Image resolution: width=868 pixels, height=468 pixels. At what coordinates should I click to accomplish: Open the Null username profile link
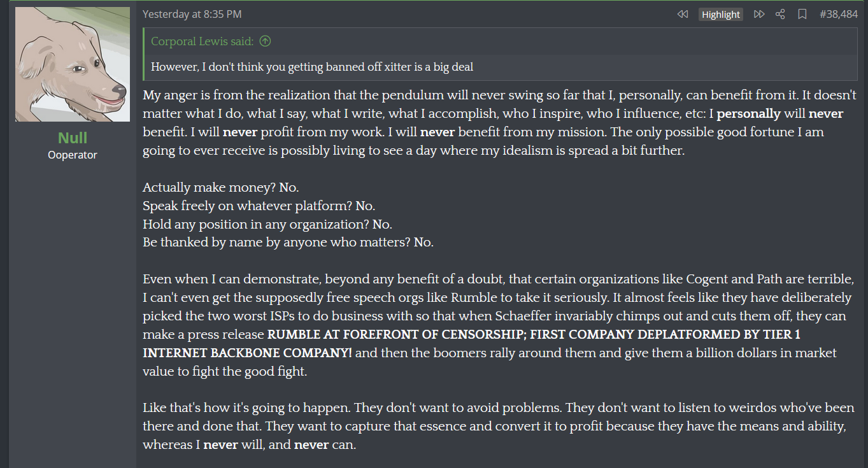(73, 138)
